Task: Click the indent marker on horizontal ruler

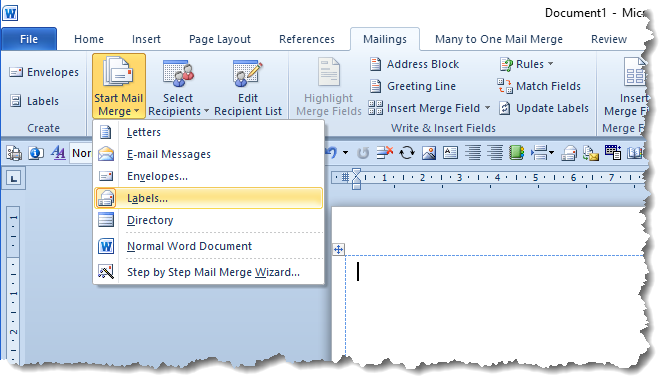Action: pyautogui.click(x=356, y=179)
